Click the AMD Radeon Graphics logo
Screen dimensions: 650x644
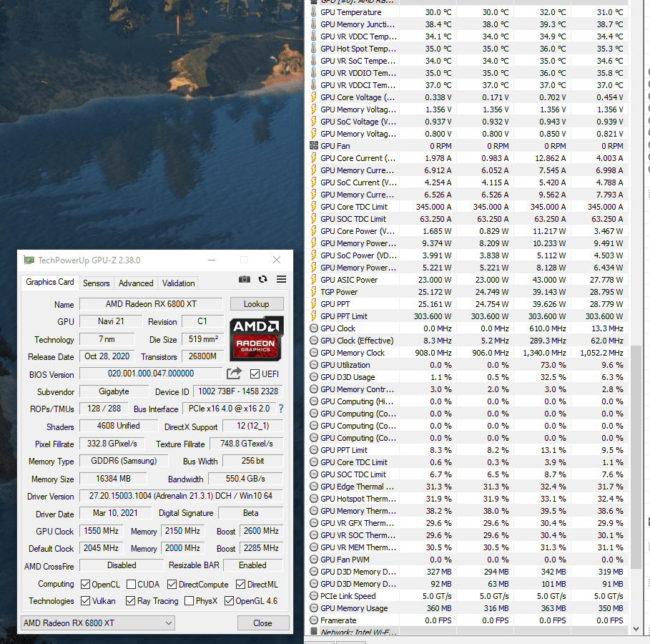[x=256, y=338]
